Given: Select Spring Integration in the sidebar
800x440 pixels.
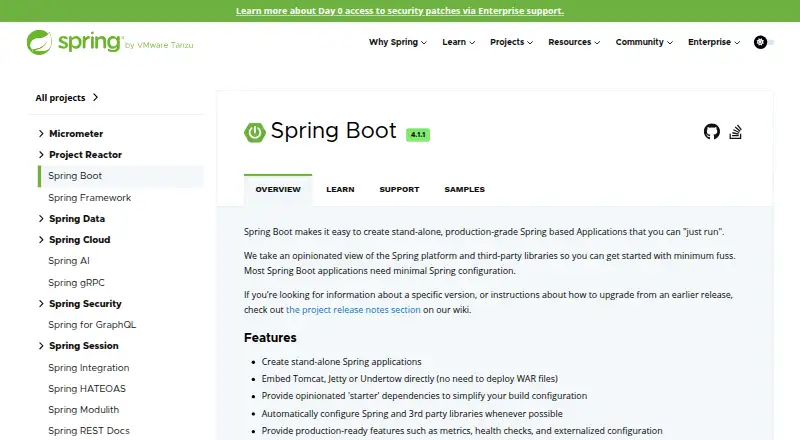Looking at the screenshot, I should tap(88, 368).
